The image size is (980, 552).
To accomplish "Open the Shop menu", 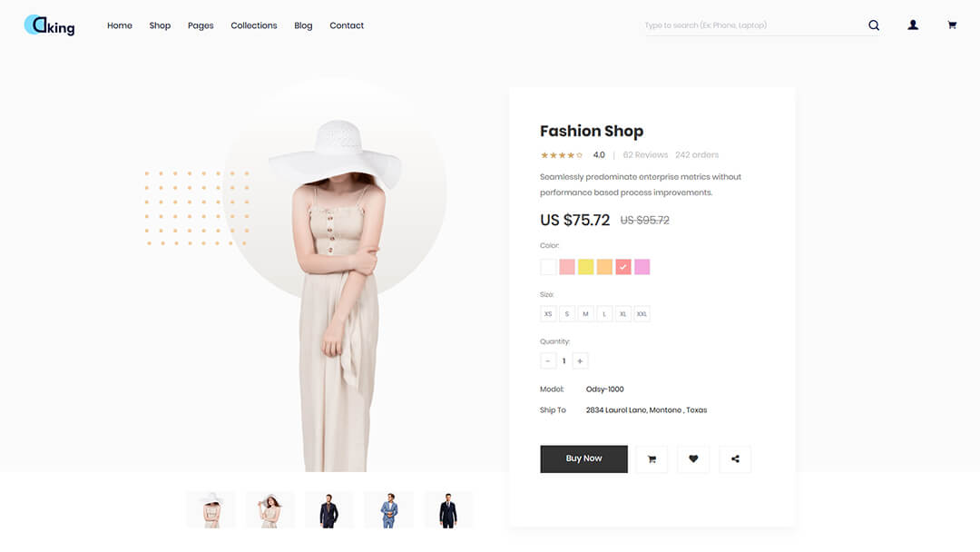I will click(160, 25).
